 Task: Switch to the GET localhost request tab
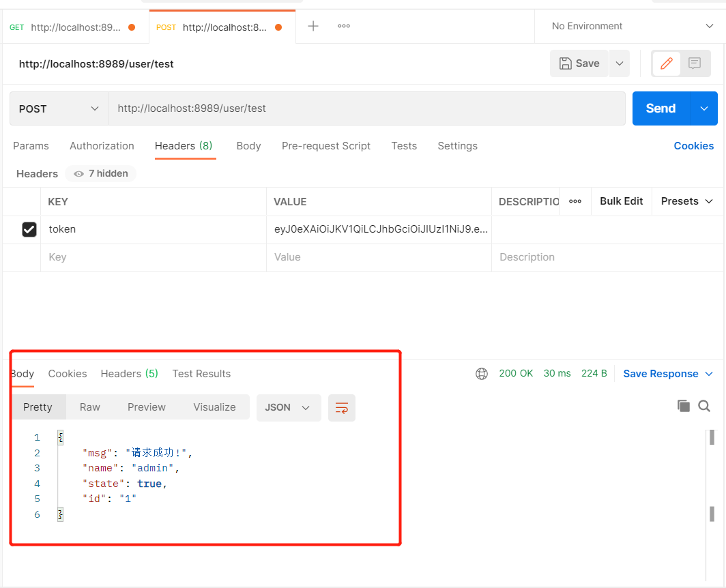[x=76, y=27]
